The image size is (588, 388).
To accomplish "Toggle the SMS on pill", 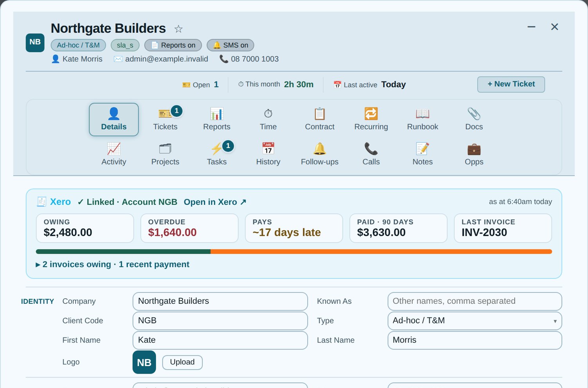I will click(x=230, y=45).
